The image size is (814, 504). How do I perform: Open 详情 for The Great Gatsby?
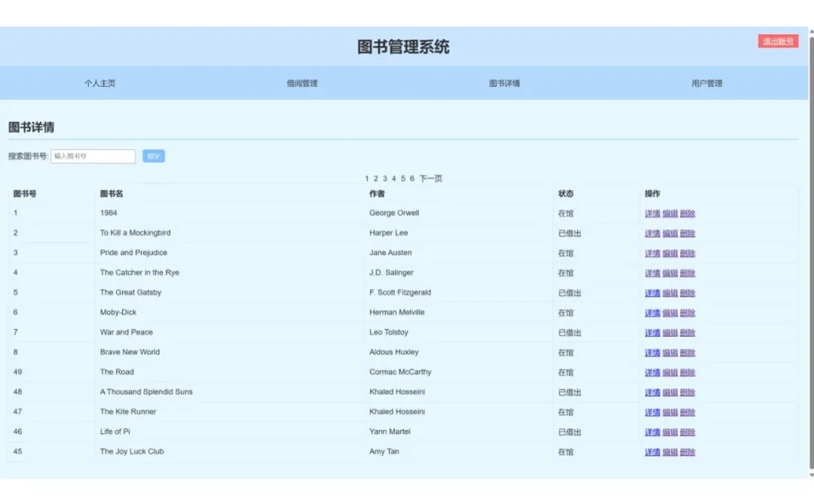[651, 292]
